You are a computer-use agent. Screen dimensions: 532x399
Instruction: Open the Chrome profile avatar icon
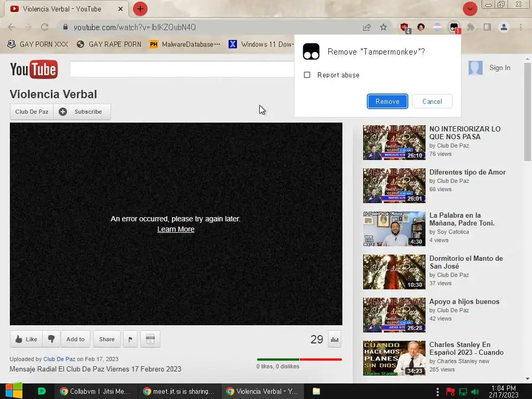[504, 27]
